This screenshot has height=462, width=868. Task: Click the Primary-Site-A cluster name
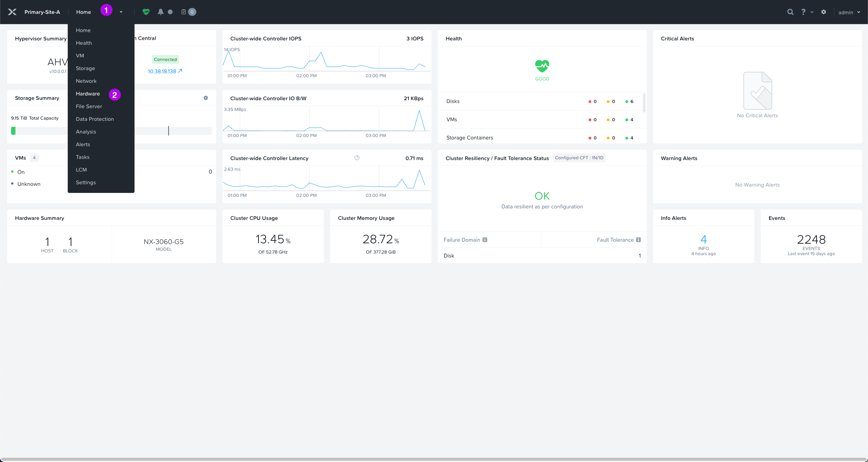click(x=42, y=12)
